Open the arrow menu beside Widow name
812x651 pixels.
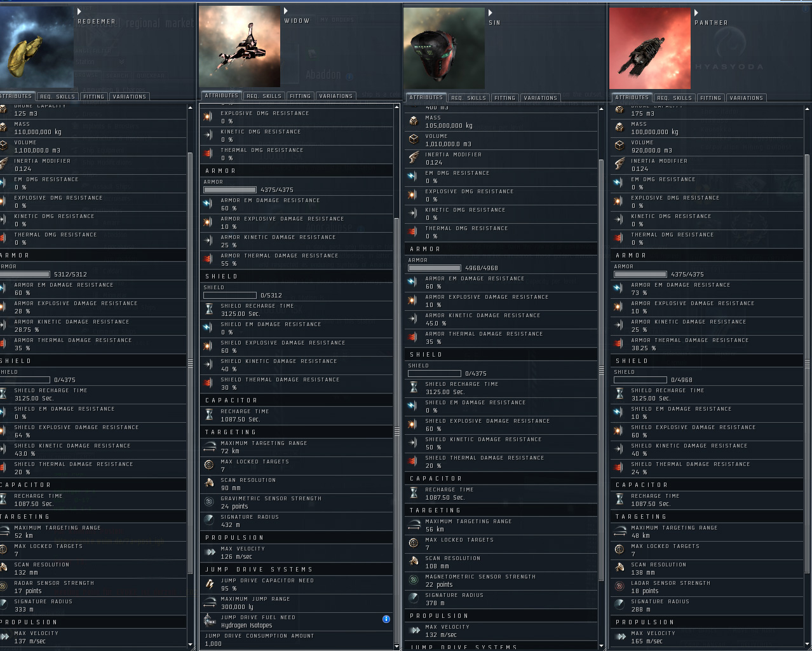pyautogui.click(x=286, y=11)
